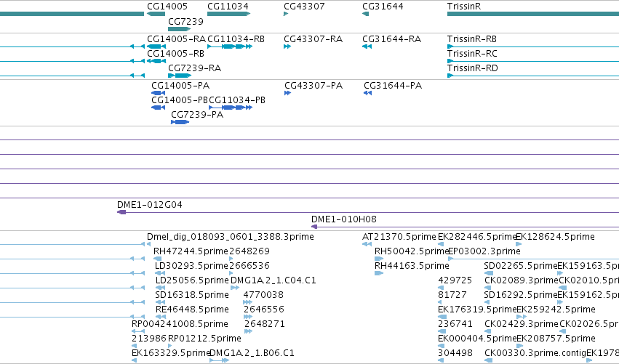This screenshot has width=619, height=364.
Task: Select the CG43307 gene label
Action: click(x=304, y=7)
